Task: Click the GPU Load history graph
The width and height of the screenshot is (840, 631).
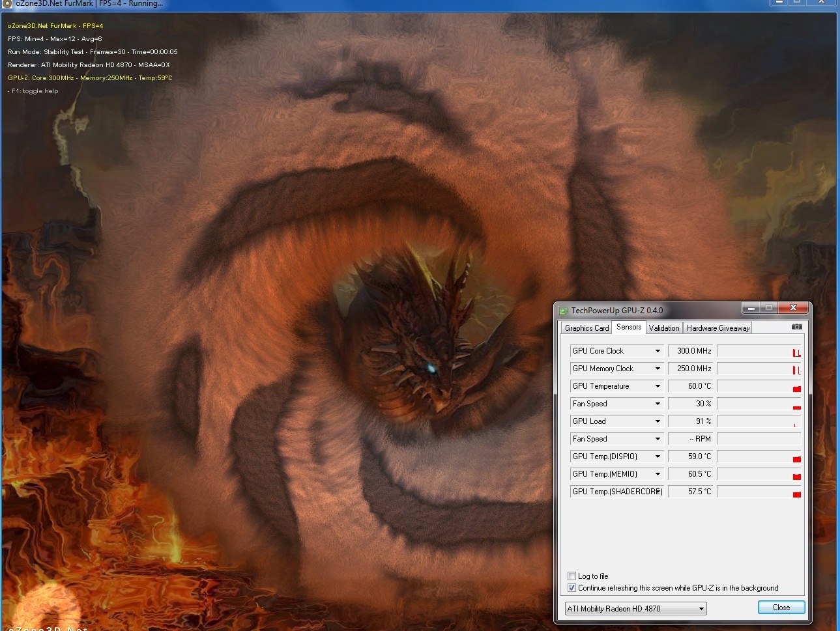Action: pos(759,421)
